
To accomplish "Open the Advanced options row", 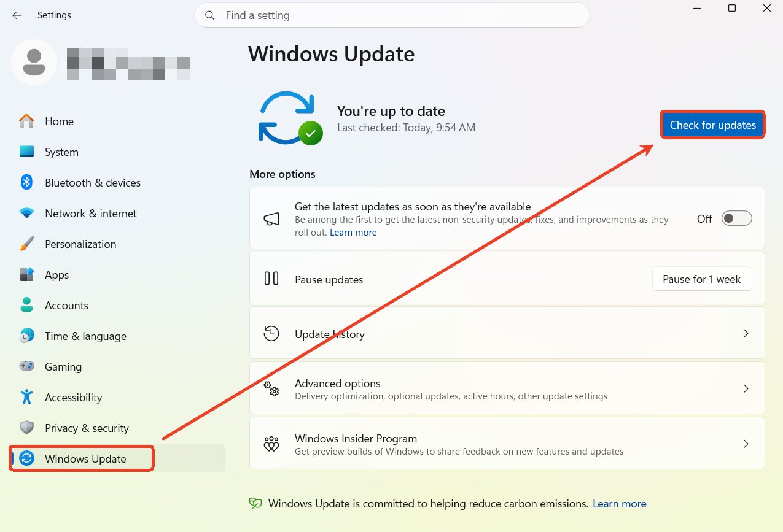I will tap(507, 388).
